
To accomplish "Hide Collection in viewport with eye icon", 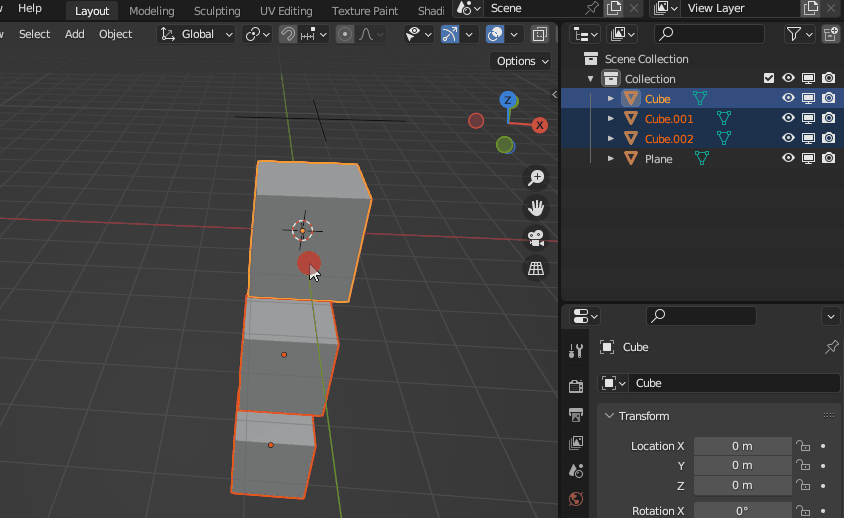I will click(x=789, y=79).
